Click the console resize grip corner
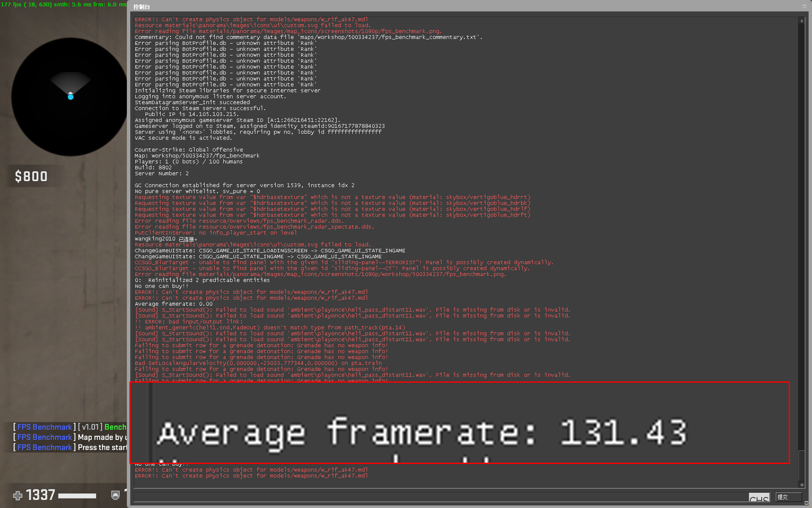Image resolution: width=812 pixels, height=508 pixels. [806, 503]
